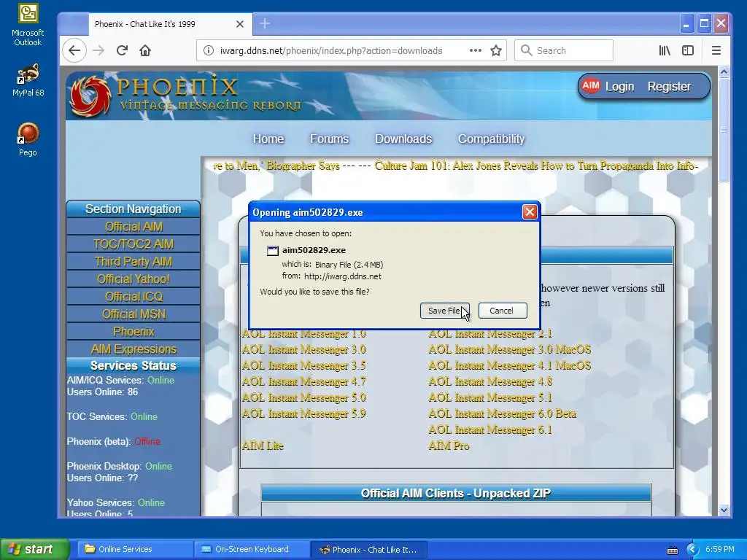Open AOL Instant Messenger 4.7 link
The image size is (747, 560).
coord(304,381)
